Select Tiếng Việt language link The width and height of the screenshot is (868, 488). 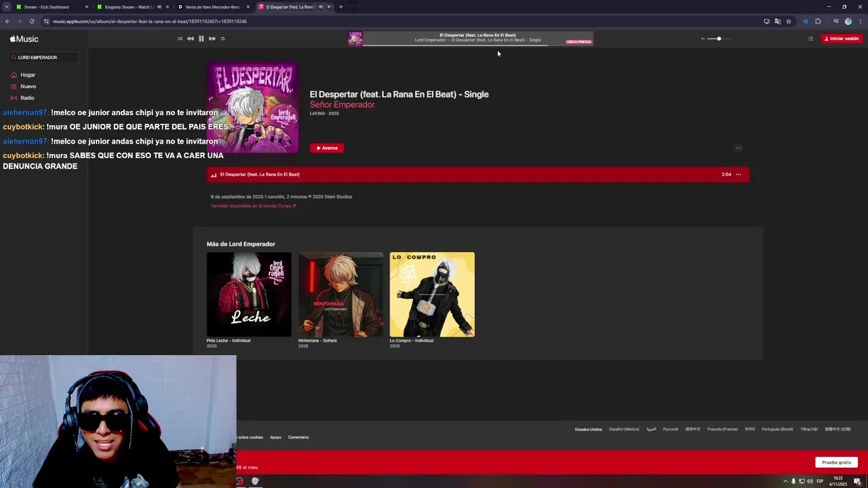[x=809, y=429]
